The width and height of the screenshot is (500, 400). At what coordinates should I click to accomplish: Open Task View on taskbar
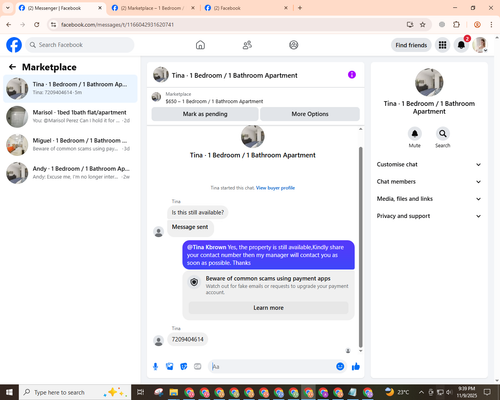[141, 392]
